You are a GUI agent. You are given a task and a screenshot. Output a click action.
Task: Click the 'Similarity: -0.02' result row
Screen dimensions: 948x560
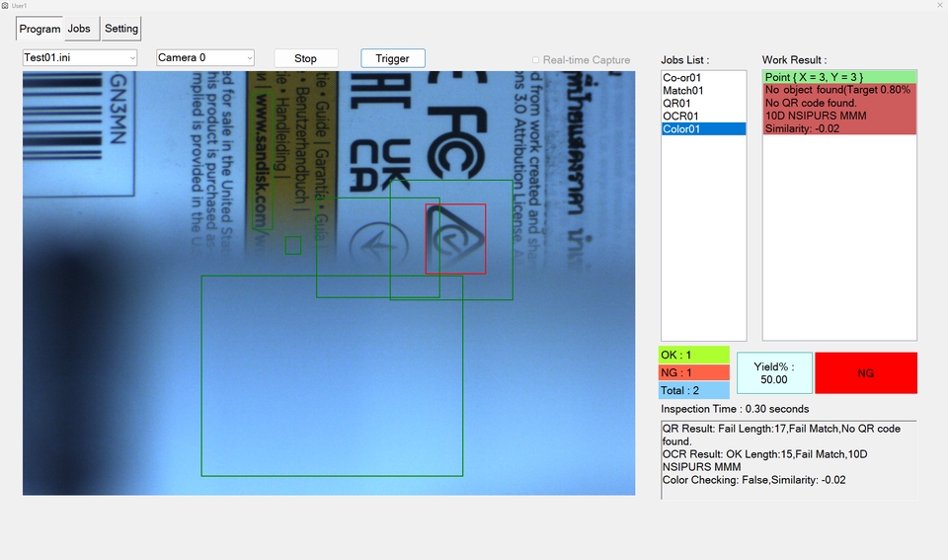[x=839, y=128]
